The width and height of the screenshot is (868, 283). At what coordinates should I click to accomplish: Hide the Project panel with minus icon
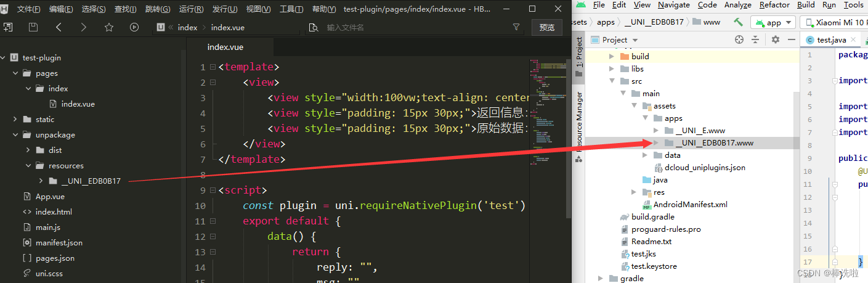(789, 39)
